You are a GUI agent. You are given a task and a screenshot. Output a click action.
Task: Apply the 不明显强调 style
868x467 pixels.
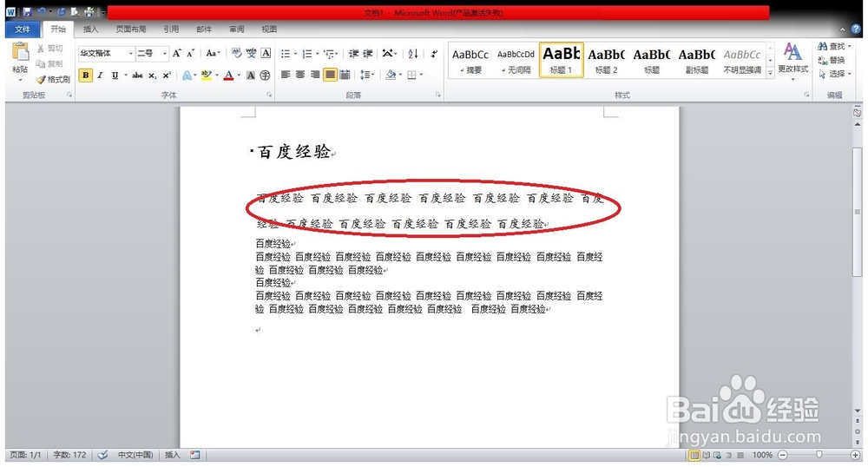[742, 60]
